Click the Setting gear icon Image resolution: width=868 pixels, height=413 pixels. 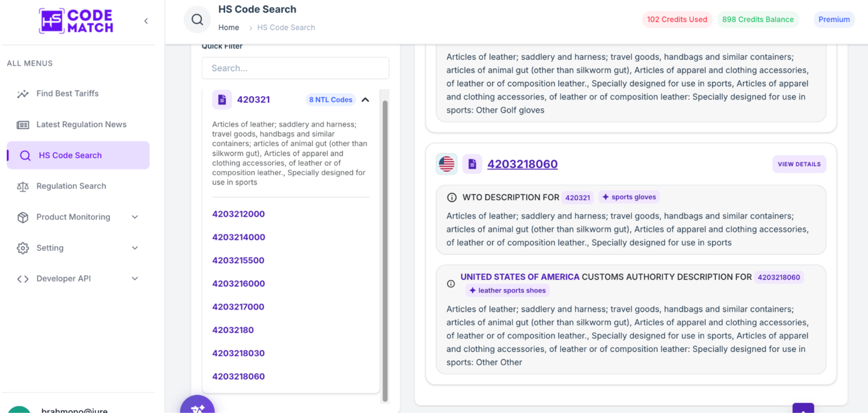pos(23,248)
